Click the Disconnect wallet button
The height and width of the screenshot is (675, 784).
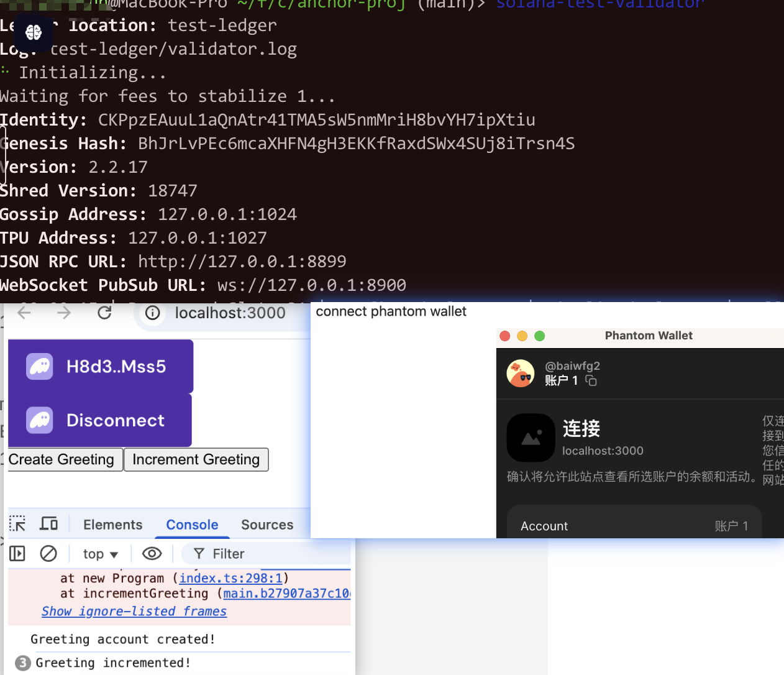tap(100, 420)
